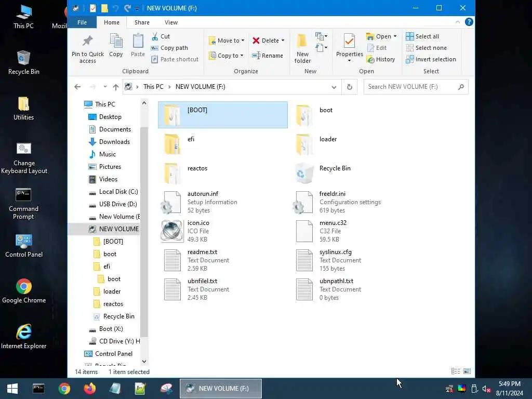Open the File menu tab

click(82, 22)
